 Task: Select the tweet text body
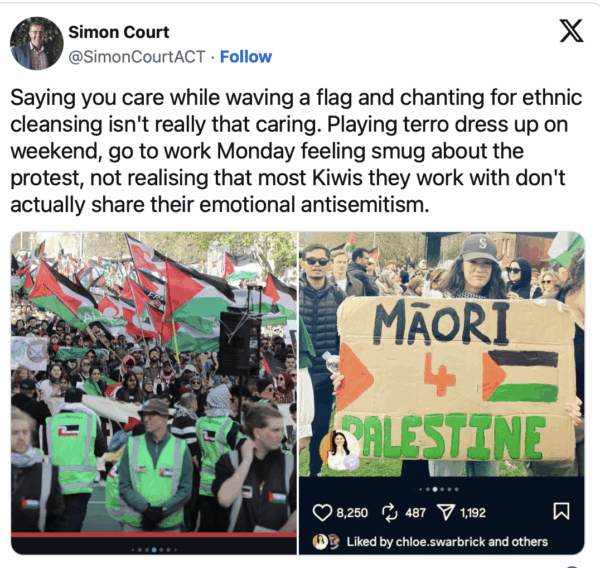pos(296,151)
